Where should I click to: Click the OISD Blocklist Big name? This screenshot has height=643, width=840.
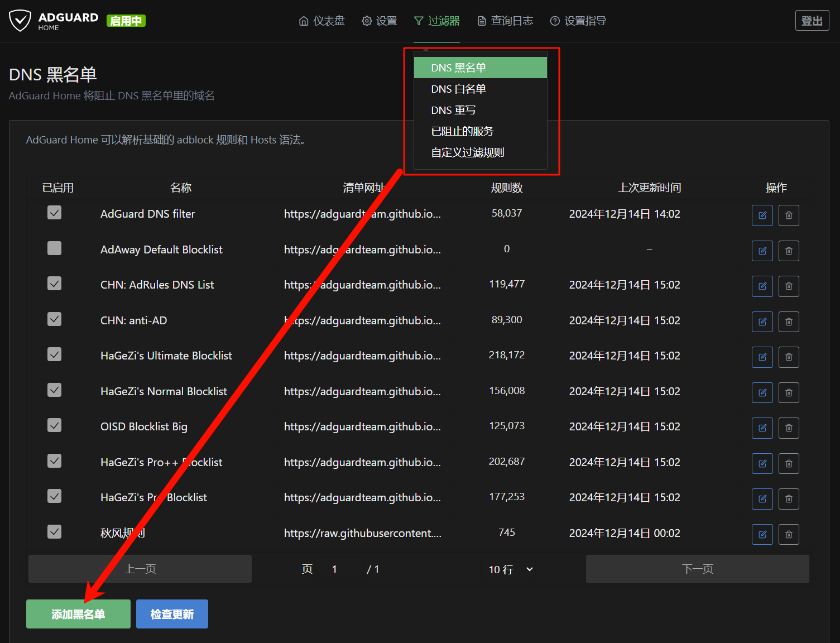[144, 426]
